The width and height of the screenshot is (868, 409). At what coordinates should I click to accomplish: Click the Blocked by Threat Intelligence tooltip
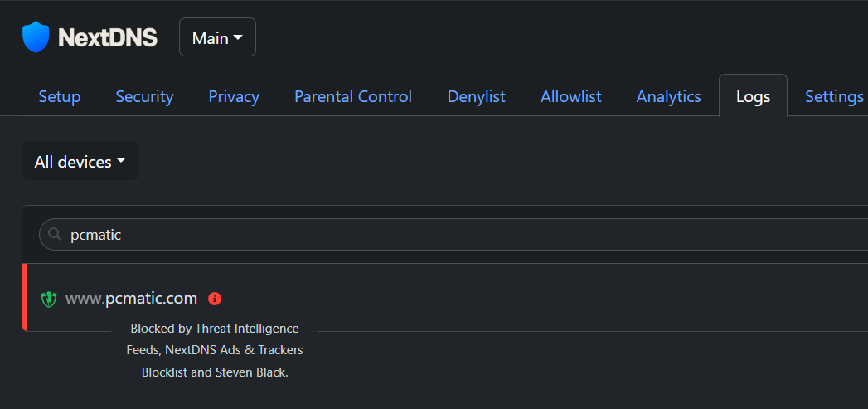click(x=215, y=350)
